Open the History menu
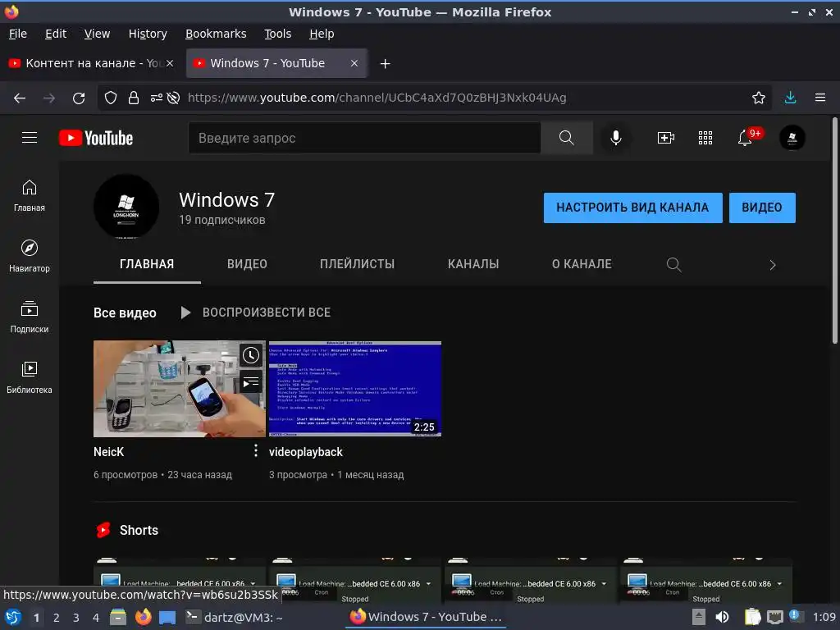The height and width of the screenshot is (630, 840). tap(148, 34)
